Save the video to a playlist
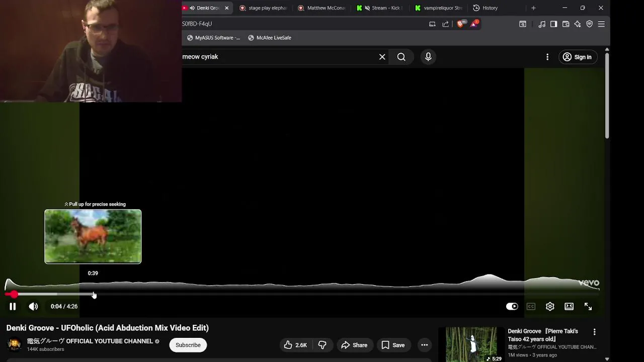 tap(393, 345)
